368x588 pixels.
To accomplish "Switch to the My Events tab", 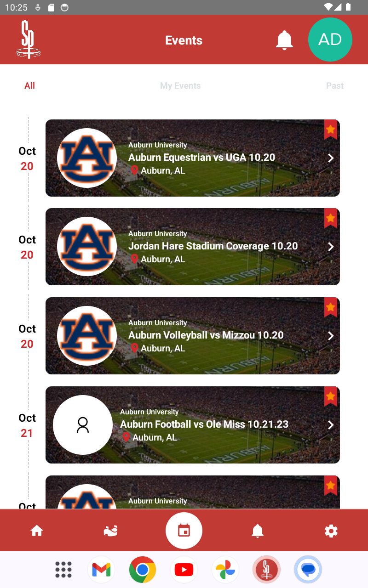I will 180,86.
